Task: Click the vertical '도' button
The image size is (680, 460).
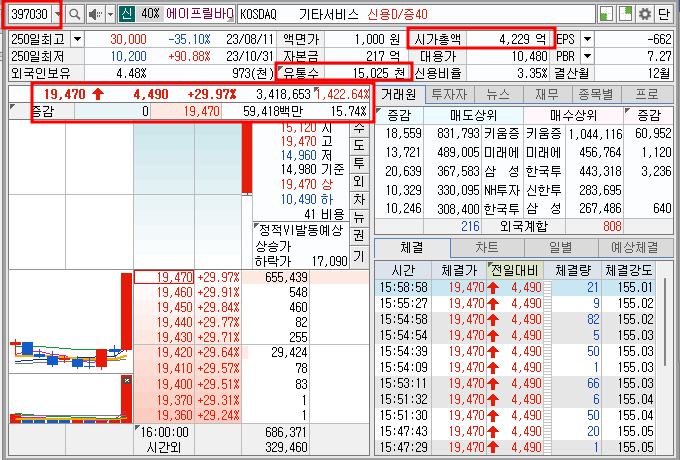Action: pyautogui.click(x=359, y=145)
